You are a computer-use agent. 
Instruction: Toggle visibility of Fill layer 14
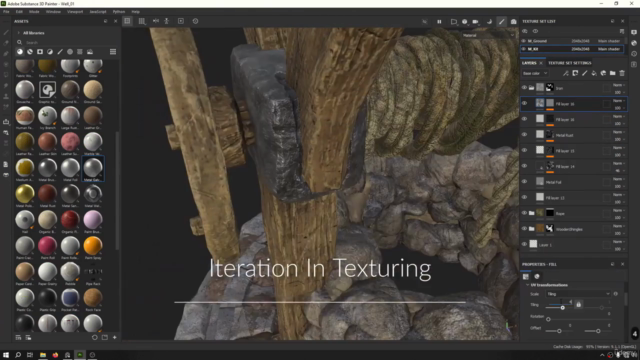point(524,166)
